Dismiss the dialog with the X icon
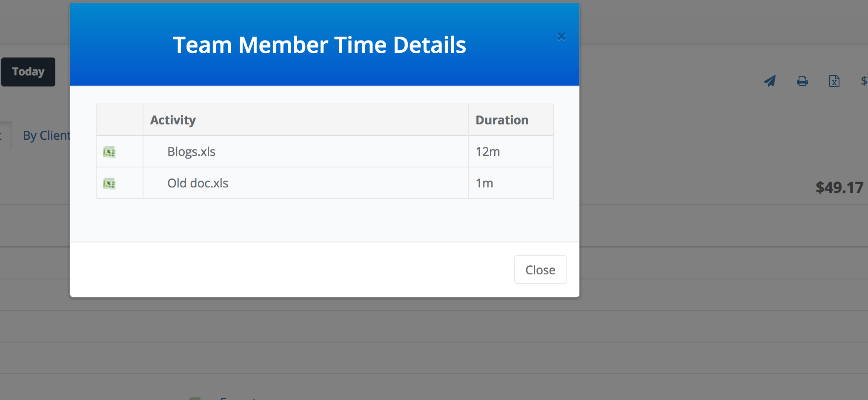This screenshot has height=400, width=868. (561, 37)
